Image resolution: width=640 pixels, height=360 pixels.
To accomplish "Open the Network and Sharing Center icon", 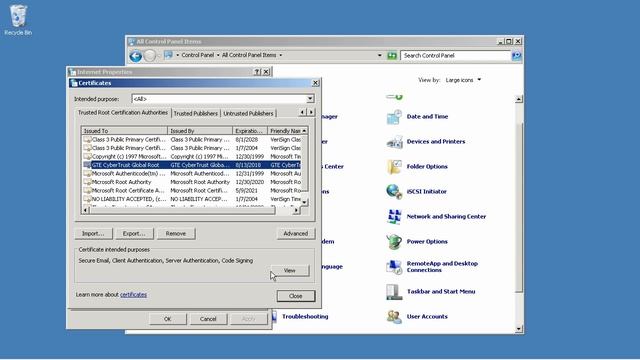I will coord(394,216).
